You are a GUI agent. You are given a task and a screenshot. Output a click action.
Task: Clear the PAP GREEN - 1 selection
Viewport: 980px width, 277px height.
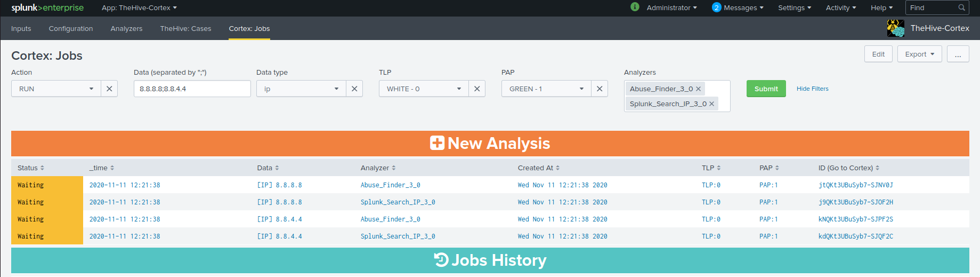point(600,89)
